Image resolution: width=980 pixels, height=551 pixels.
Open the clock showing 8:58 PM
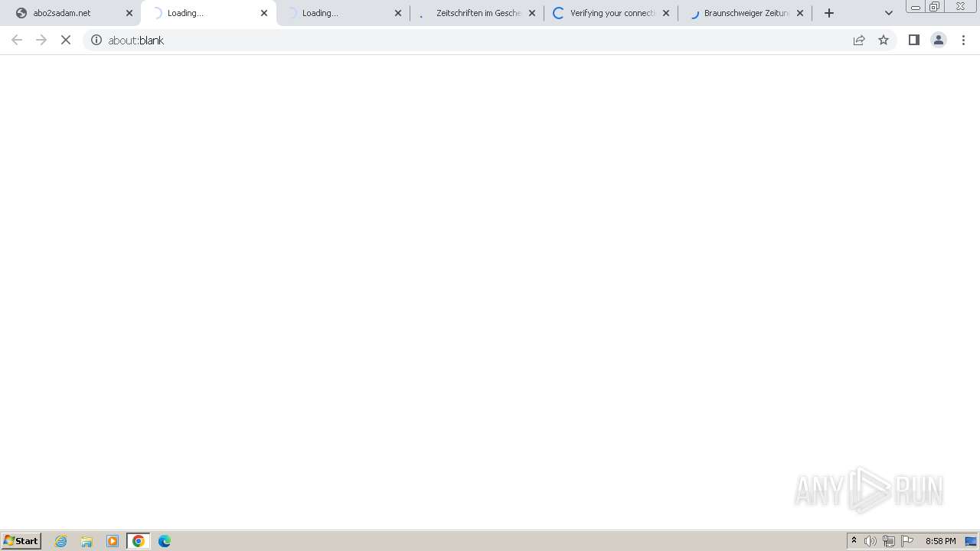(x=940, y=541)
